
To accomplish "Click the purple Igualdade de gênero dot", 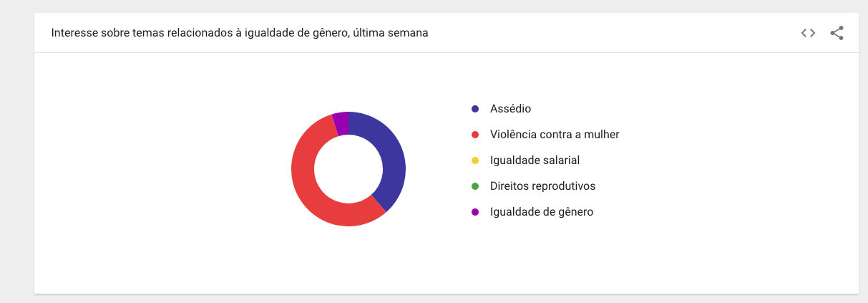I will 475,212.
